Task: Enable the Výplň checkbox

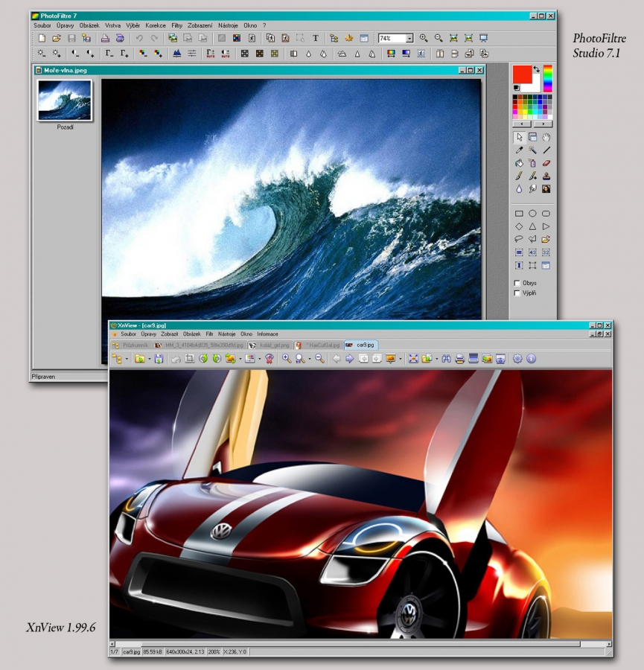Action: 517,293
